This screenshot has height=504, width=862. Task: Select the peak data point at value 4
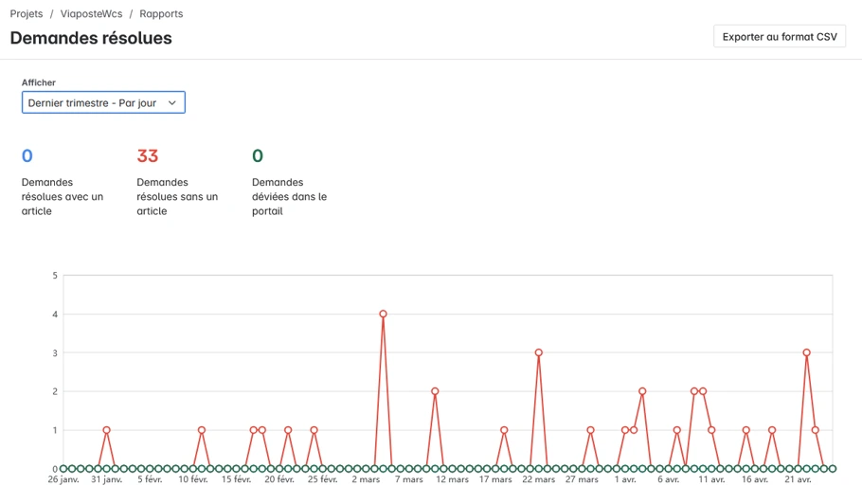384,314
